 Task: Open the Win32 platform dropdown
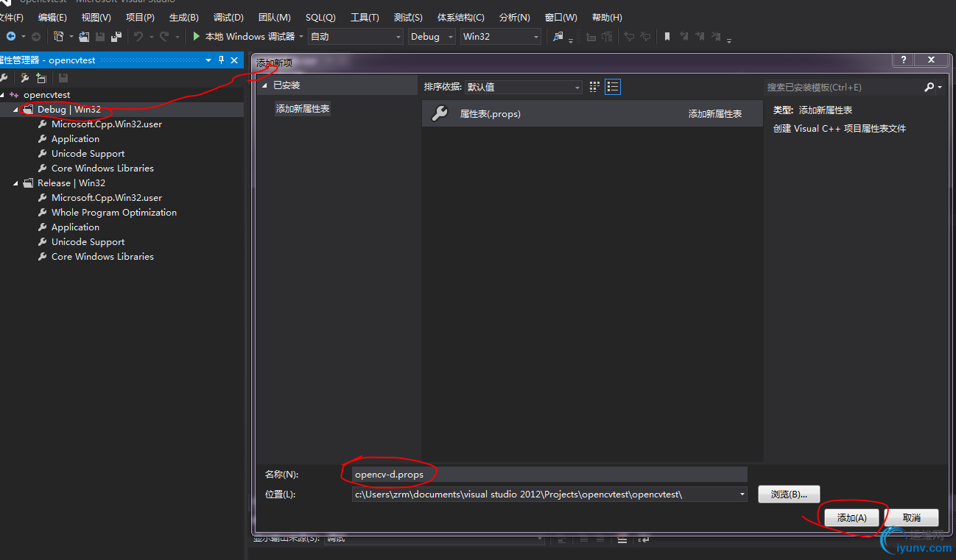501,36
